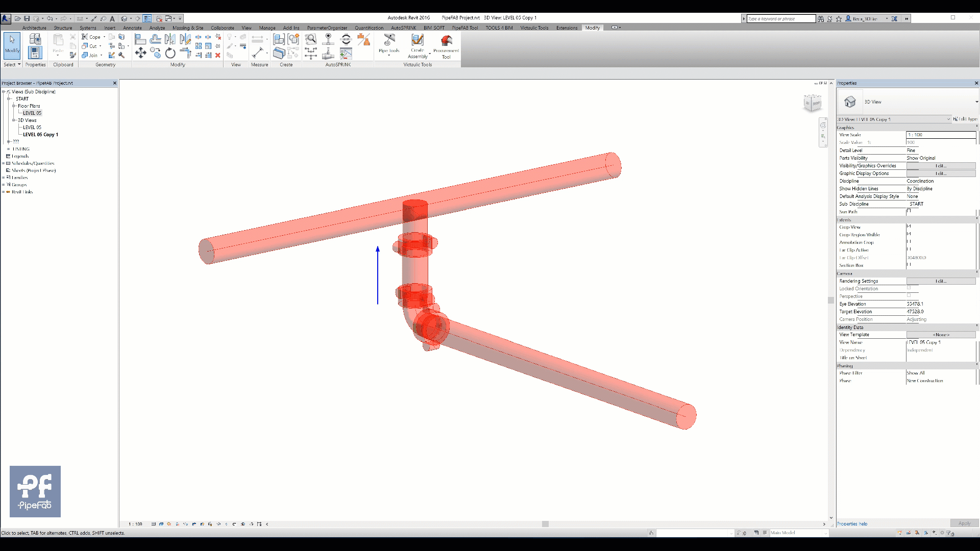Toggle Crop Region Visible checkbox
The width and height of the screenshot is (980, 551).
tap(910, 234)
